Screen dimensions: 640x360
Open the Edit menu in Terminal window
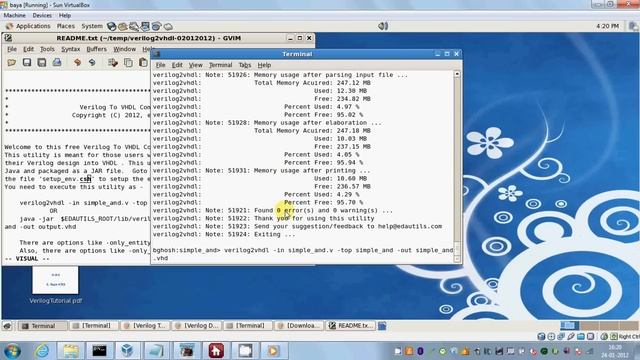tap(177, 65)
